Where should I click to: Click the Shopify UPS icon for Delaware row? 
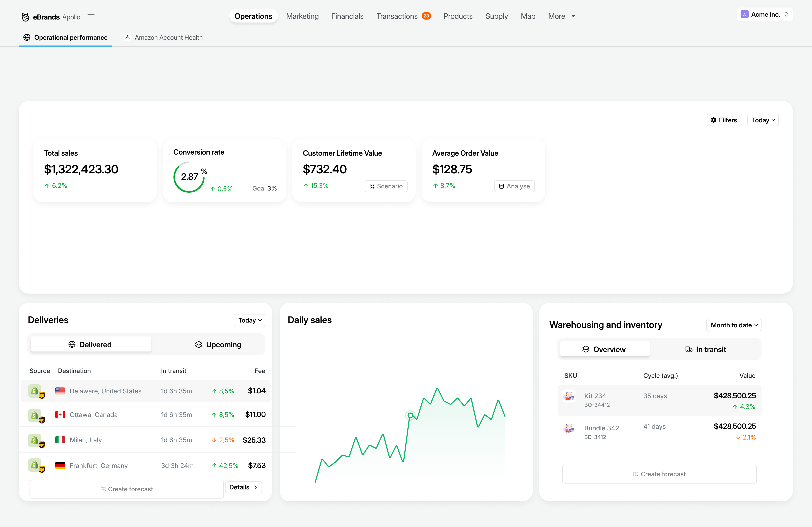coord(36,391)
